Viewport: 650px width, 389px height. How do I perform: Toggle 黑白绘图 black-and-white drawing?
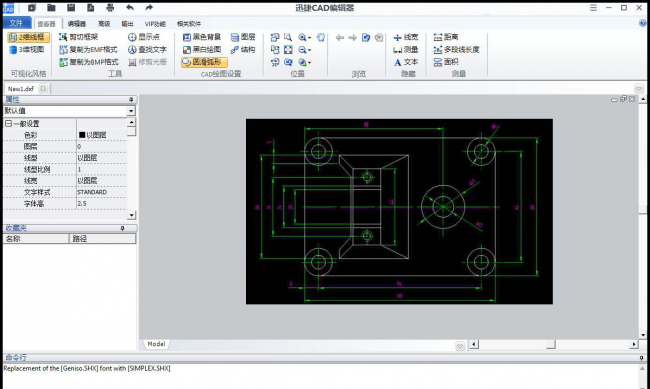pos(202,49)
